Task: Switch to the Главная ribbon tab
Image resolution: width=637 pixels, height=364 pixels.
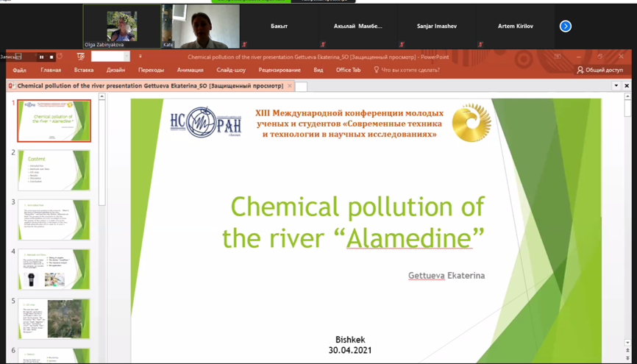Action: pyautogui.click(x=51, y=70)
